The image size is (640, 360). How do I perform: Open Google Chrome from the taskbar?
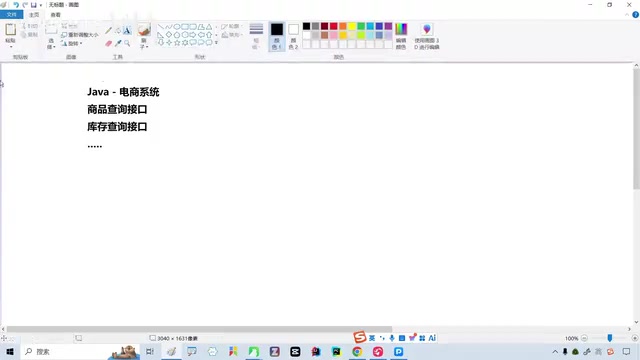[x=357, y=351]
